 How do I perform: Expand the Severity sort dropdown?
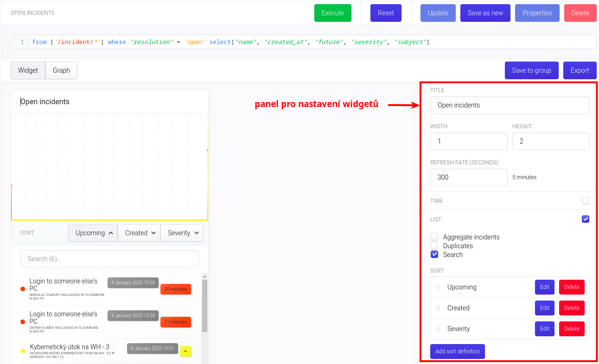click(182, 233)
